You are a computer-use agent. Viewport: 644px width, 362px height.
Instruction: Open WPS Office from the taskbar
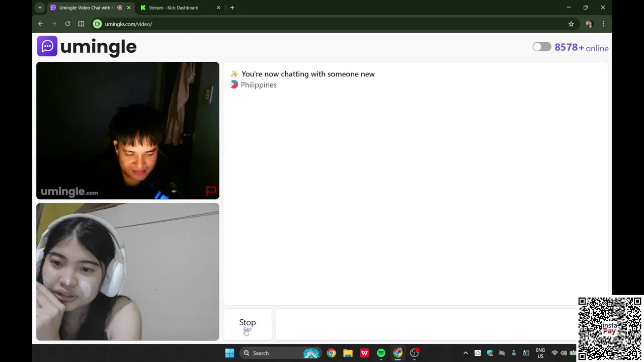point(364,353)
